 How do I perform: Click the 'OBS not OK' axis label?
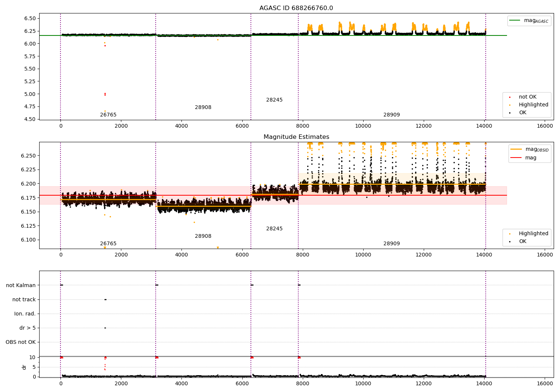[21, 342]
